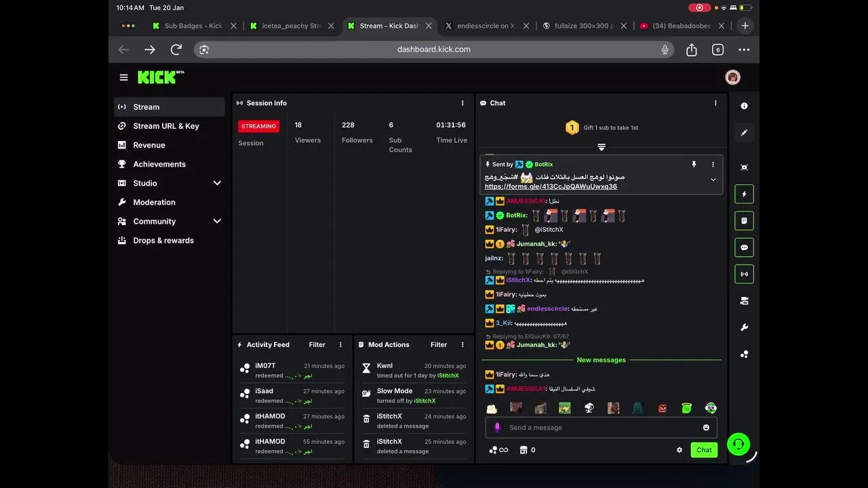Open Session Info three-dot menu
This screenshot has height=488, width=868.
(462, 103)
